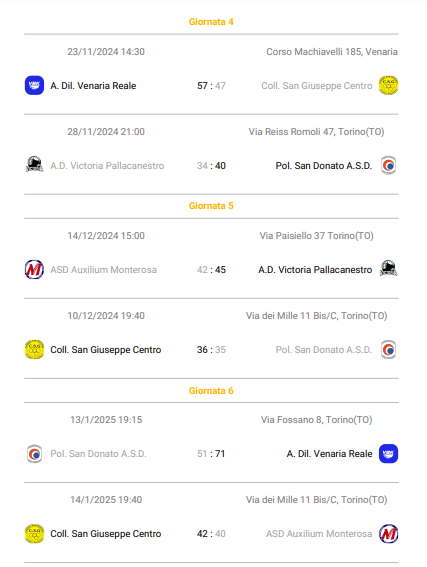Click yellow San Giuseppe Centro logo in Giornata 4
Viewport: 427px width, 567px height.
click(x=388, y=85)
